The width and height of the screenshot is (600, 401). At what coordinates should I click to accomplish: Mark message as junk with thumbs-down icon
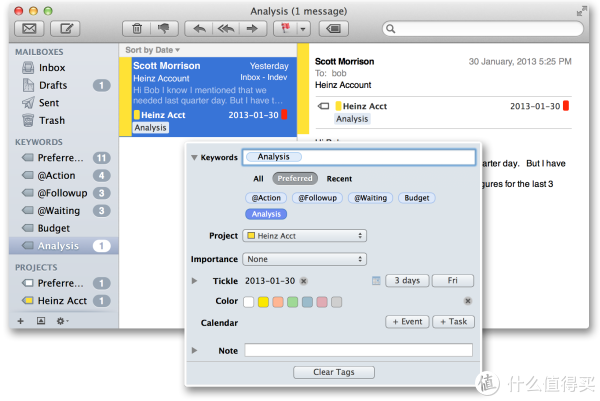pyautogui.click(x=164, y=28)
